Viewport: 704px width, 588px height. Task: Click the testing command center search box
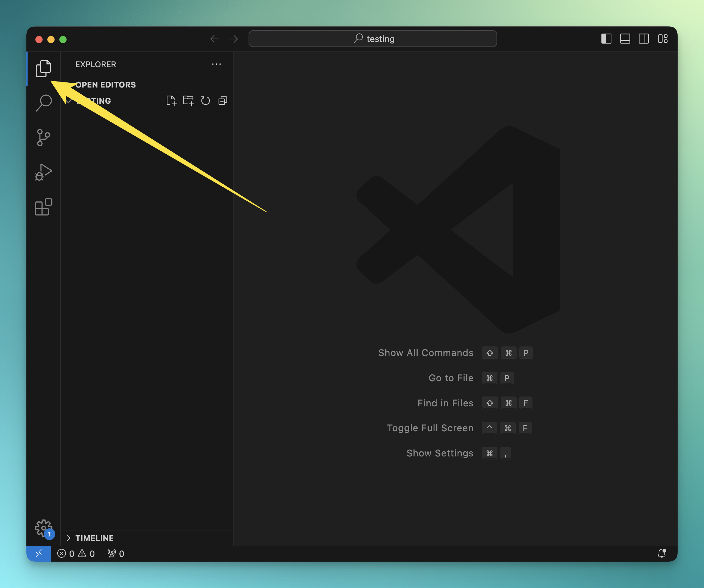pos(372,39)
